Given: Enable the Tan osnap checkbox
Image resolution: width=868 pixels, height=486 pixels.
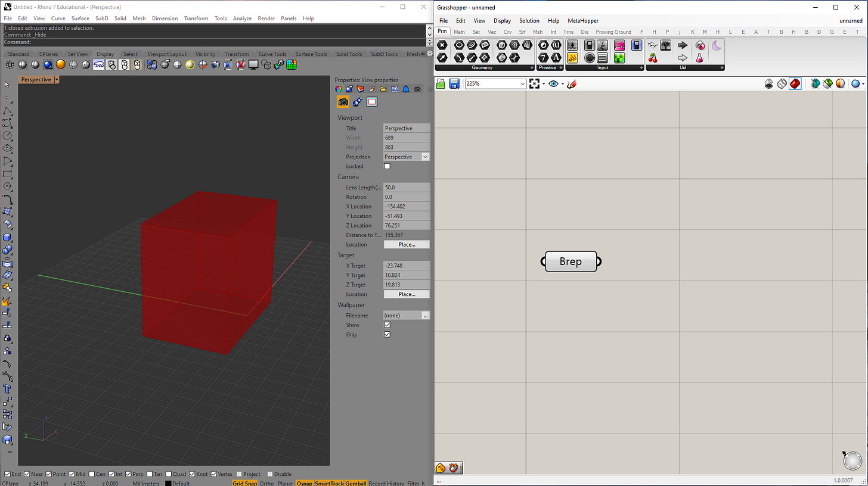Looking at the screenshot, I should point(150,474).
